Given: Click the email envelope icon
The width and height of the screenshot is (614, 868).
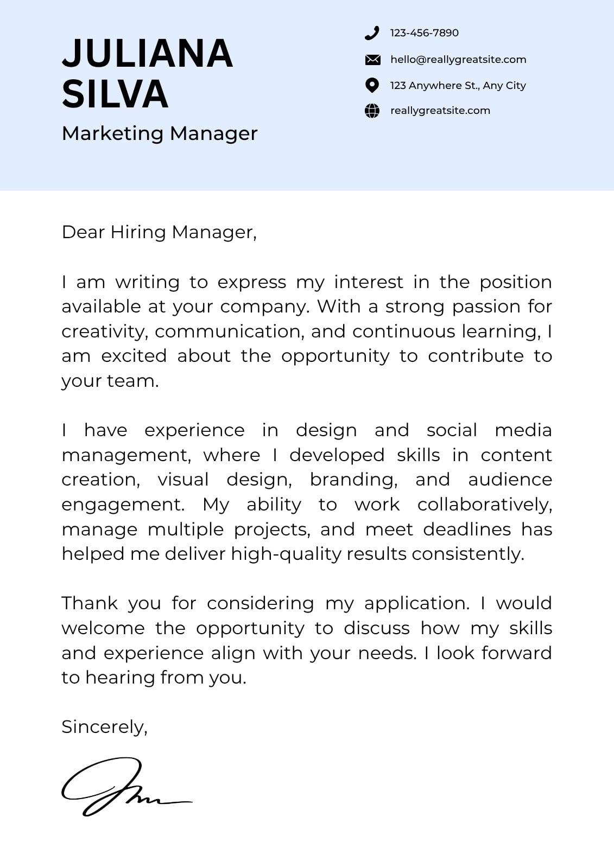Looking at the screenshot, I should tap(372, 60).
